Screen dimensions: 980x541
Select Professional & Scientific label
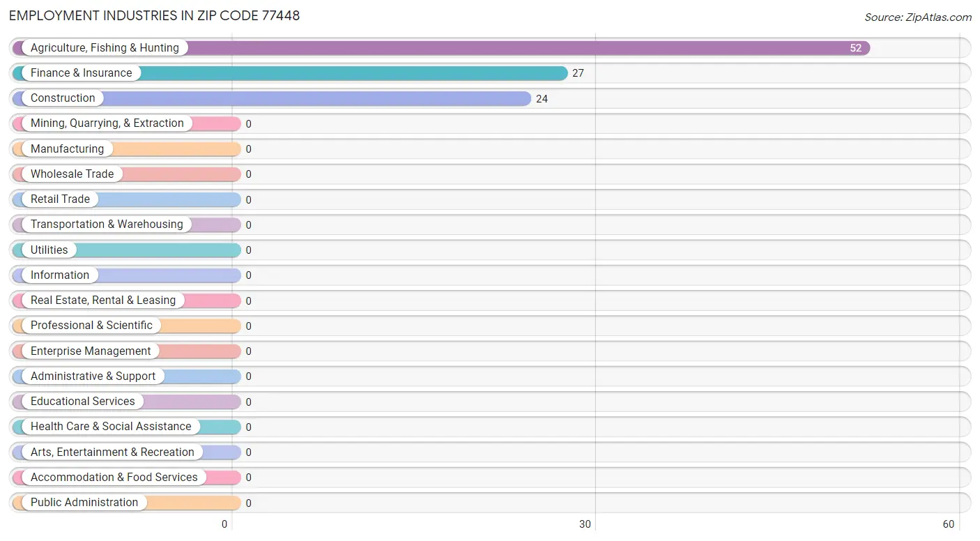(x=91, y=326)
